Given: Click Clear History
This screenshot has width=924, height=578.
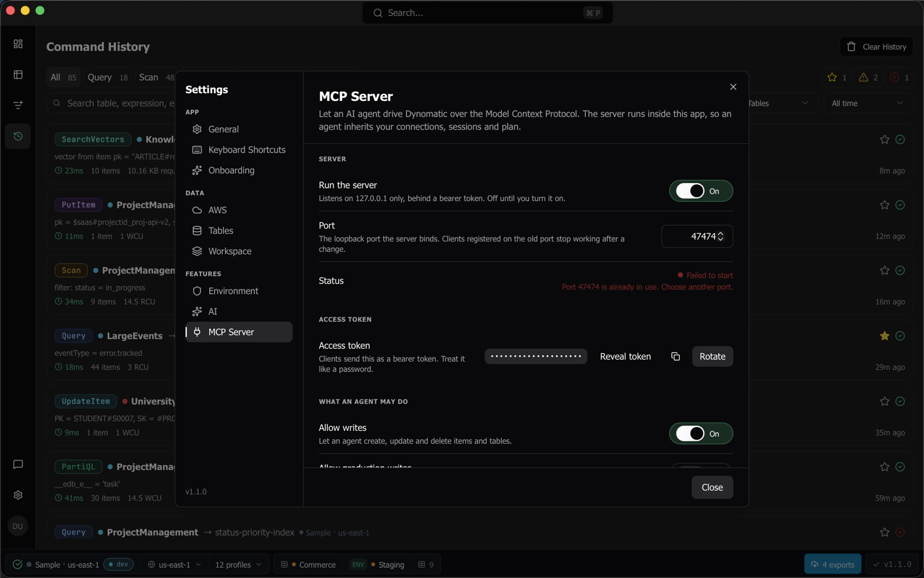Looking at the screenshot, I should pyautogui.click(x=877, y=47).
